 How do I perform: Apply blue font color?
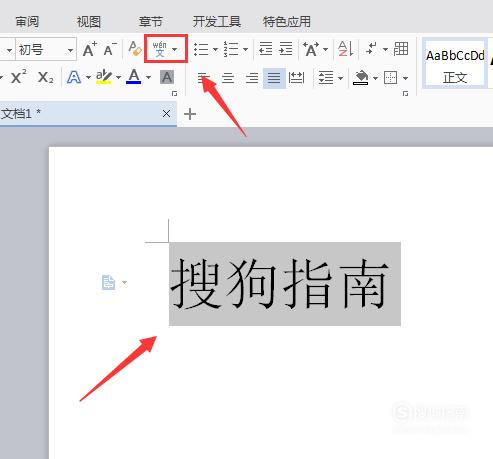pos(134,77)
